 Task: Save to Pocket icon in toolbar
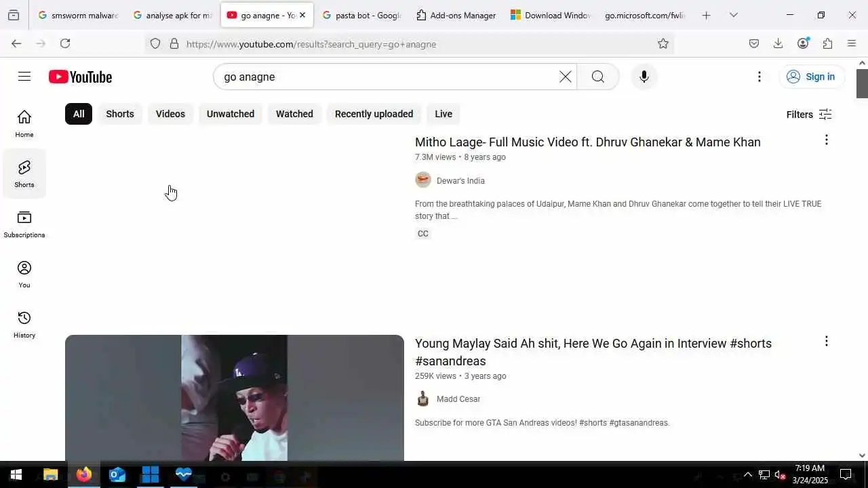click(x=754, y=43)
